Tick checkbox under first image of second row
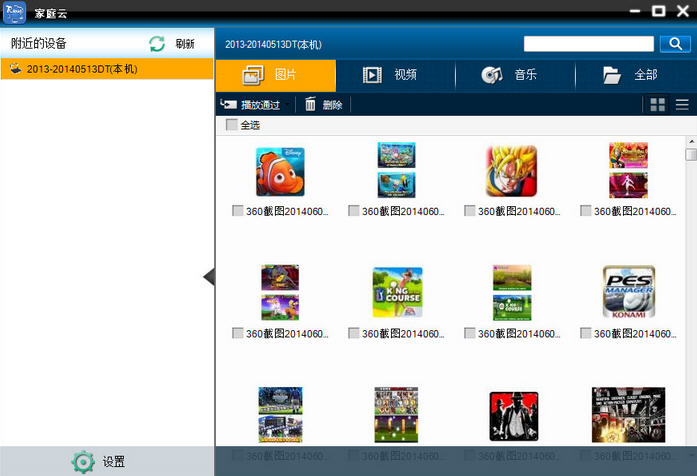 click(238, 333)
